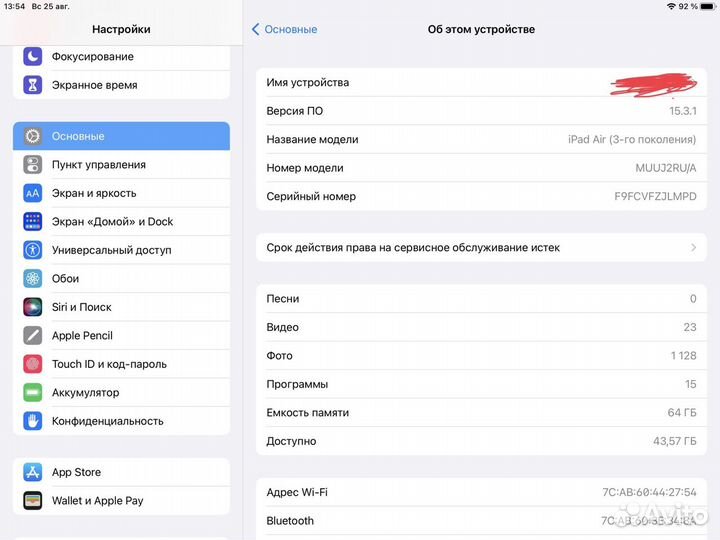Tap the 13:54 clock in status bar
Image resolution: width=720 pixels, height=540 pixels.
[14, 6]
